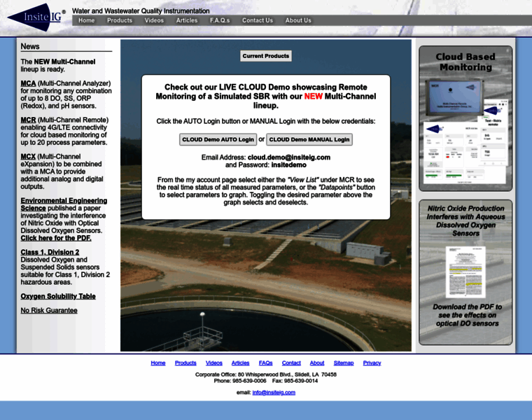Click 'Water and Wastewater Quality Instrumentation' tagline
Image resolution: width=532 pixels, height=420 pixels.
click(x=141, y=11)
